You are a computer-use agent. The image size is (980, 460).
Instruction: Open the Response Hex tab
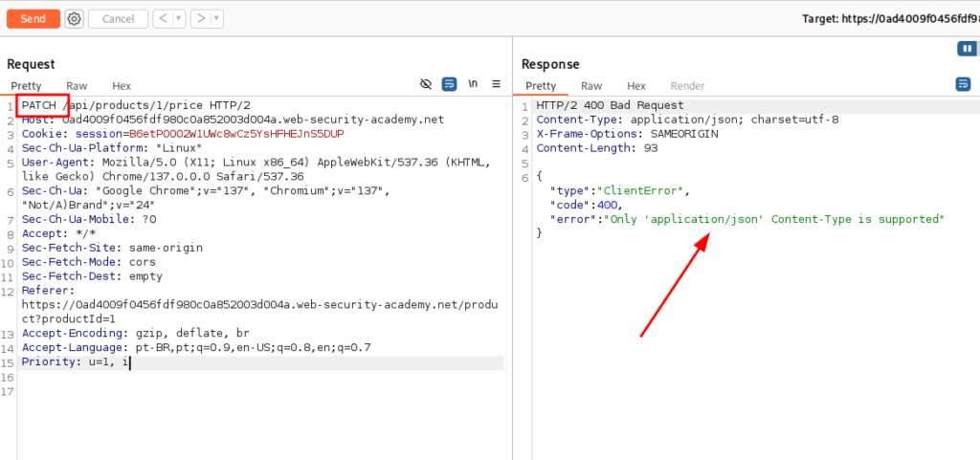coord(636,86)
